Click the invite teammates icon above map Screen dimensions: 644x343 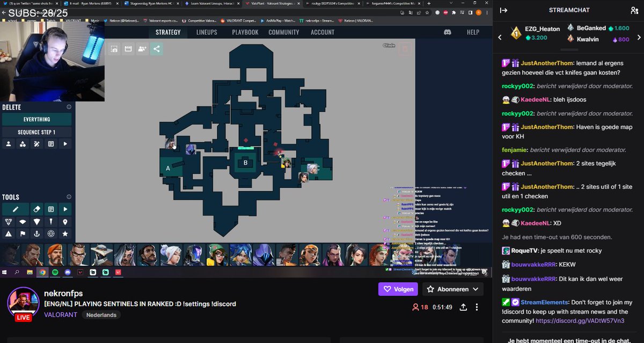[142, 49]
